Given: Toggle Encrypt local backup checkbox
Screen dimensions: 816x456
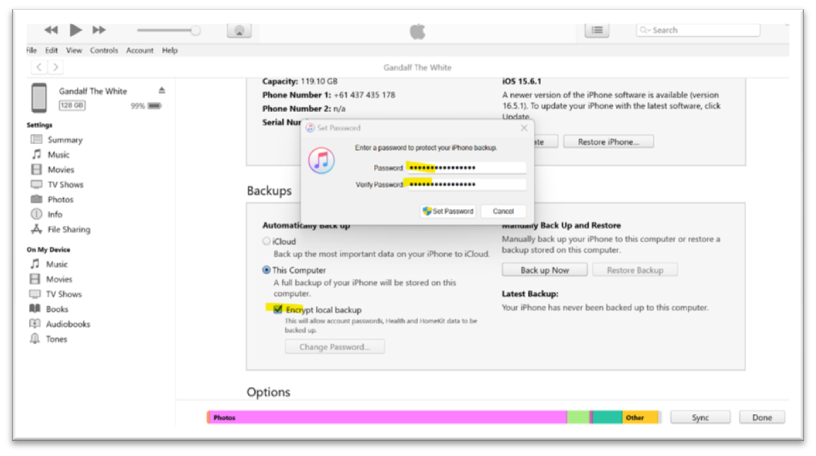Looking at the screenshot, I should (x=278, y=310).
